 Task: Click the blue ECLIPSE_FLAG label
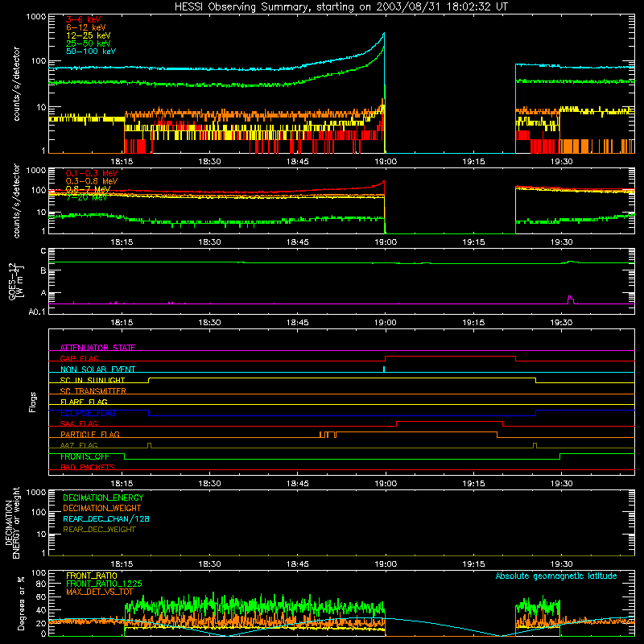click(88, 413)
